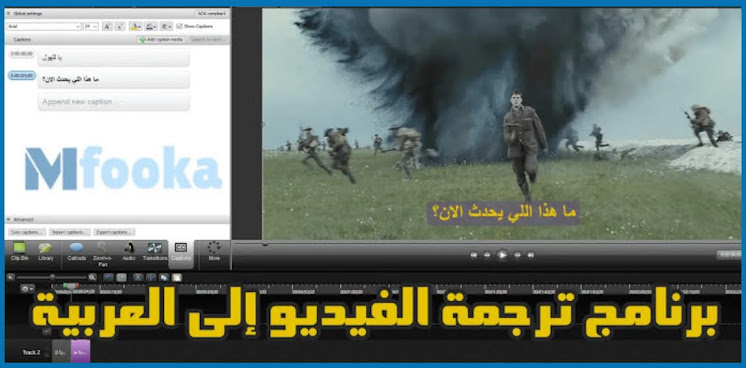Select the Track 2 label

[x=31, y=353]
